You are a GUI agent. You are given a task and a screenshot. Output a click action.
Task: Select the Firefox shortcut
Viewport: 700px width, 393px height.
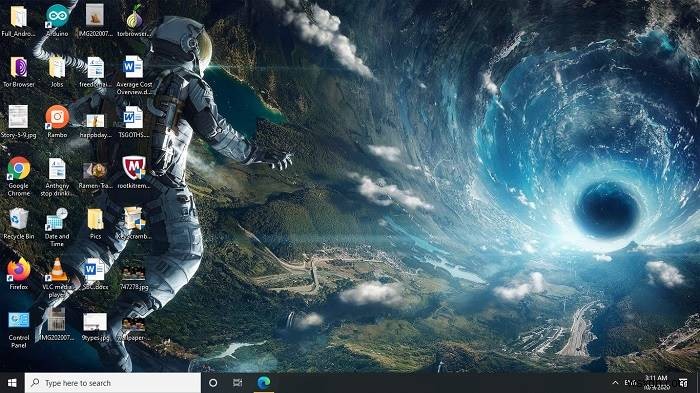tap(19, 270)
